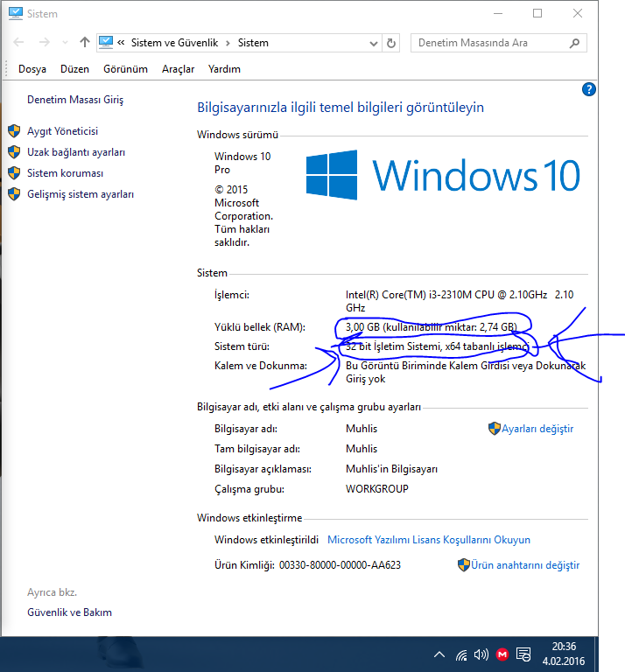Click shield icon beside Aygıt Yöneticisi
The height and width of the screenshot is (672, 625).
point(14,131)
